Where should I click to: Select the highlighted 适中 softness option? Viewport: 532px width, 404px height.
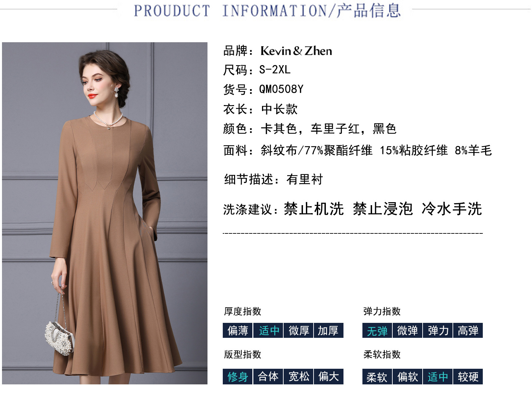point(438,376)
